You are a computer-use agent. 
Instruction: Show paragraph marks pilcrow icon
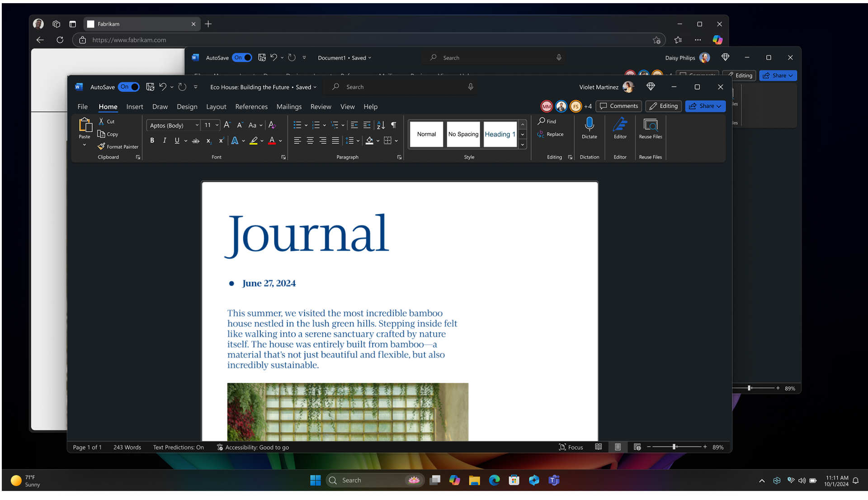[x=394, y=125]
